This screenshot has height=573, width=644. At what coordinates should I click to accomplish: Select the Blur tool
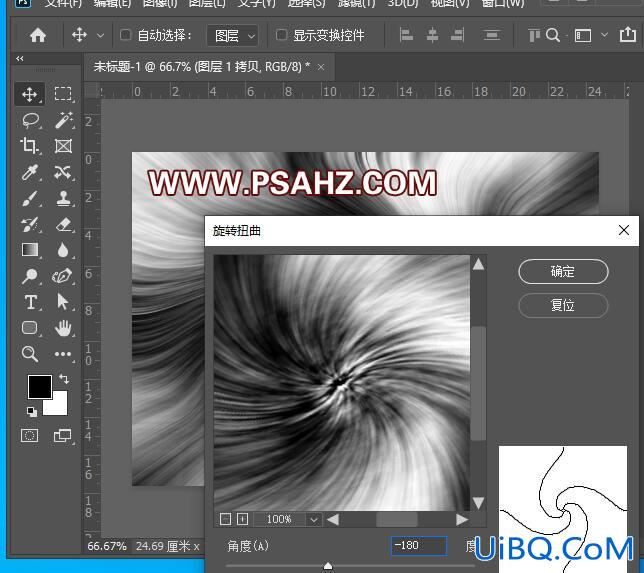tap(63, 250)
